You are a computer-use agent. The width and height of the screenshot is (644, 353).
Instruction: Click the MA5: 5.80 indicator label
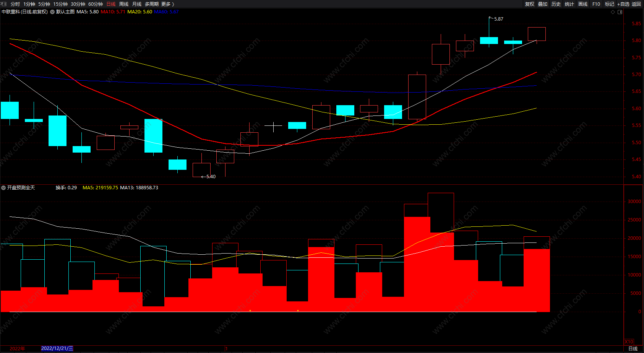click(x=88, y=12)
